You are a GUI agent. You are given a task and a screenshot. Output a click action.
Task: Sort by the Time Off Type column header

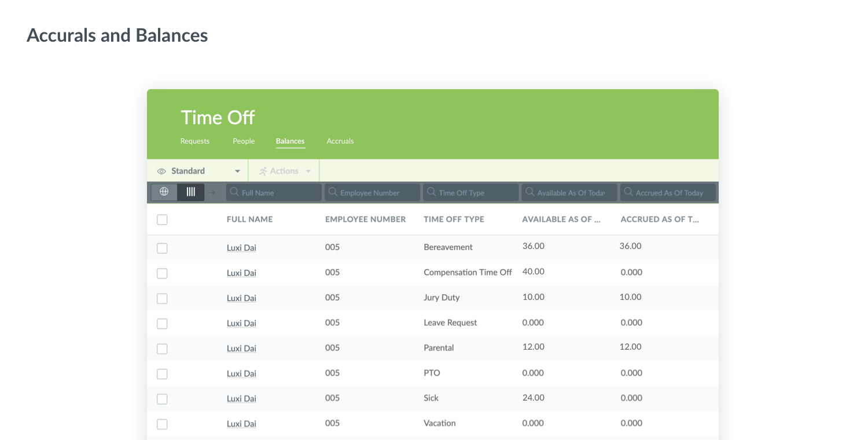[454, 219]
